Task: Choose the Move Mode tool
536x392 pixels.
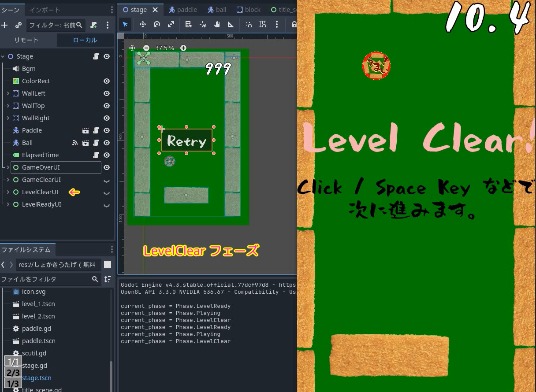Action: point(143,24)
